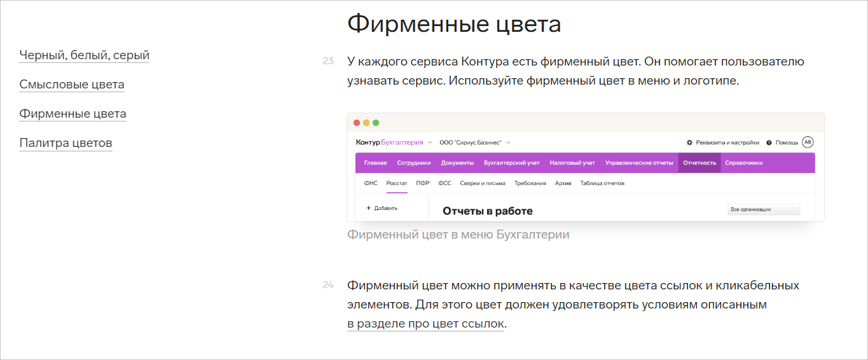Click the "Фирменные цвета" page heading
This screenshot has width=868, height=360.
pyautogui.click(x=454, y=24)
